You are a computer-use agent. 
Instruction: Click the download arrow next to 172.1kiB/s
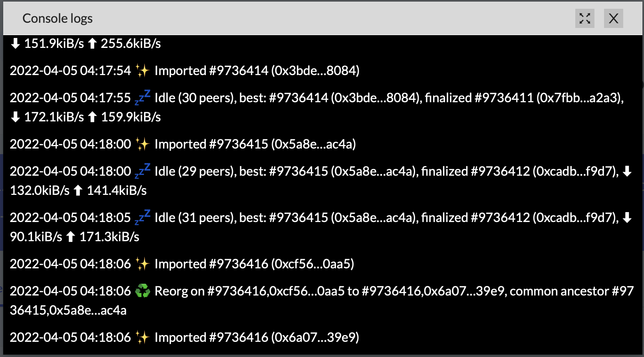16,117
